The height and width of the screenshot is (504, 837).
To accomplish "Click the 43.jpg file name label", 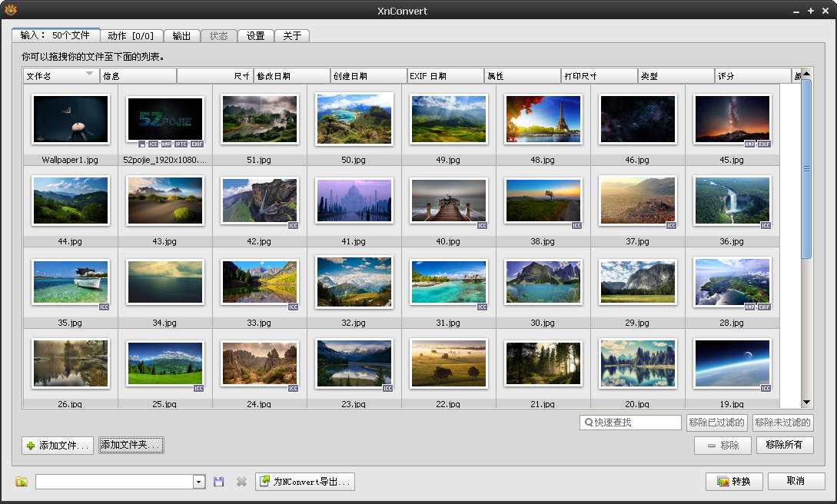I will (x=164, y=241).
